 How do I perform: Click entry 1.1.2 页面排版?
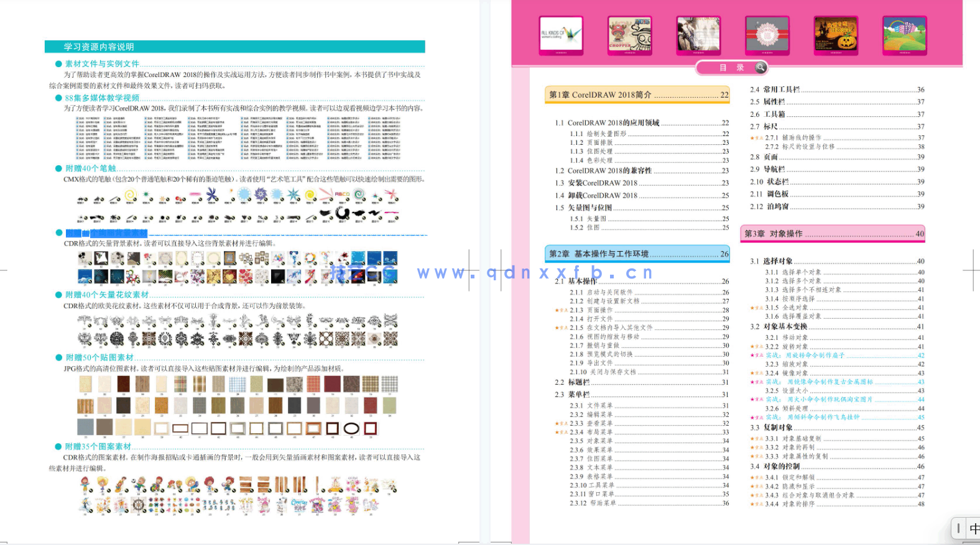tap(649, 142)
